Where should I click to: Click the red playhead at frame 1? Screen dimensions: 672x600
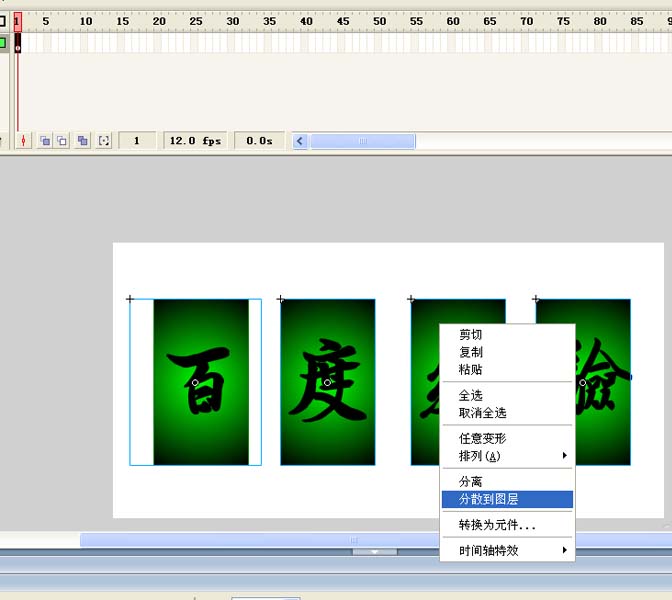[18, 21]
